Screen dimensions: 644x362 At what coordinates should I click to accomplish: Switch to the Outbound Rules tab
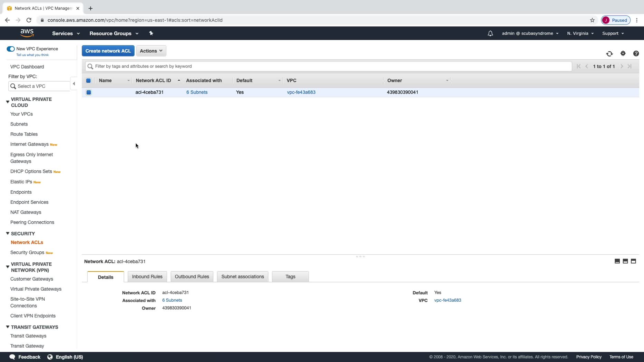tap(192, 276)
